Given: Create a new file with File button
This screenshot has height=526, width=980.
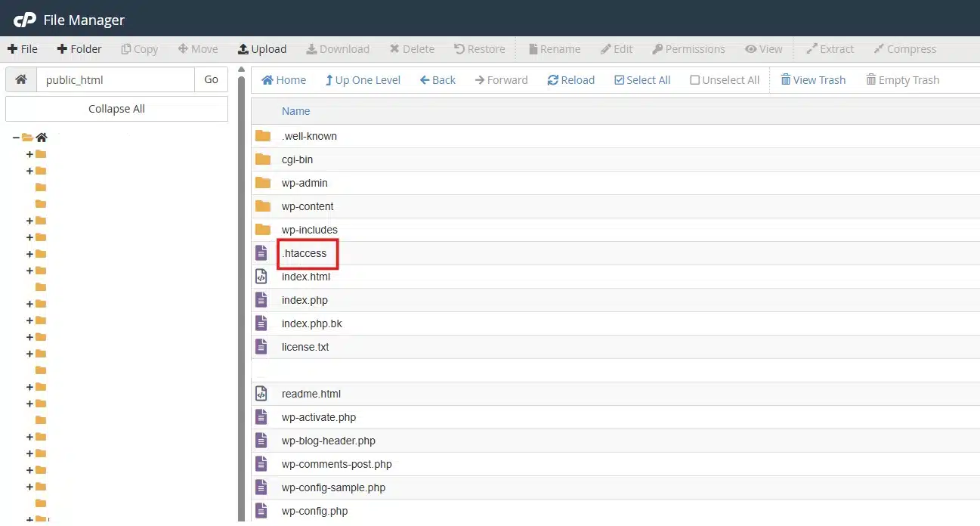Looking at the screenshot, I should tap(23, 49).
